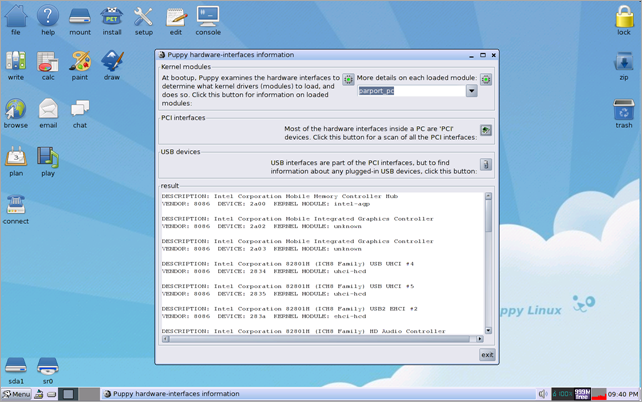Open the mount drives icon
The width and height of the screenshot is (642, 402).
[x=80, y=20]
